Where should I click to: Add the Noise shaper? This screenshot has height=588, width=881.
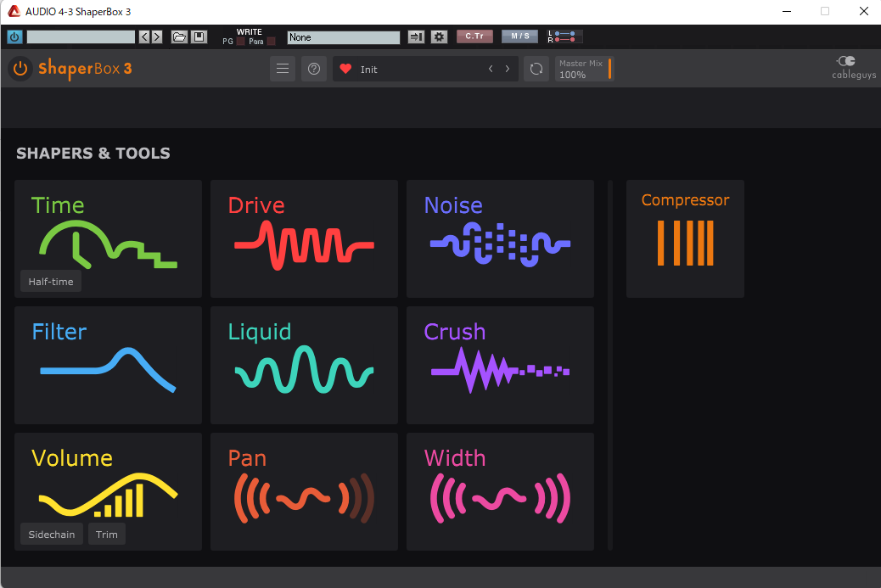(x=500, y=238)
